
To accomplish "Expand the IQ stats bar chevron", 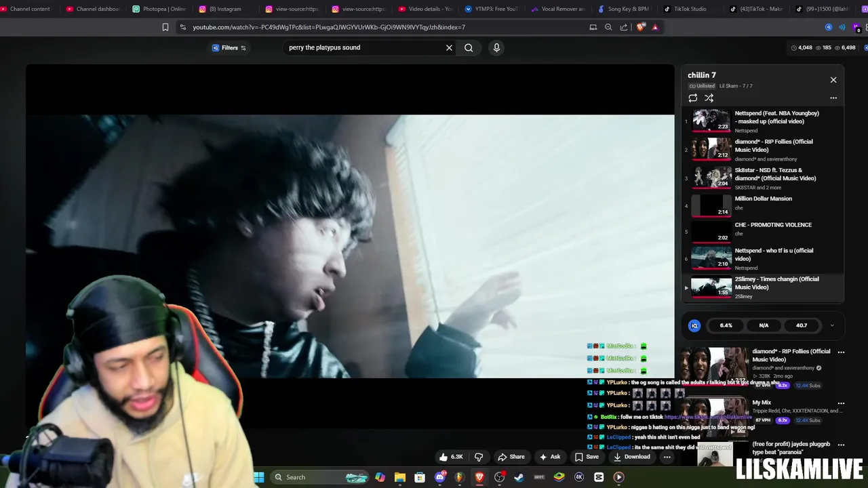I will (x=832, y=325).
